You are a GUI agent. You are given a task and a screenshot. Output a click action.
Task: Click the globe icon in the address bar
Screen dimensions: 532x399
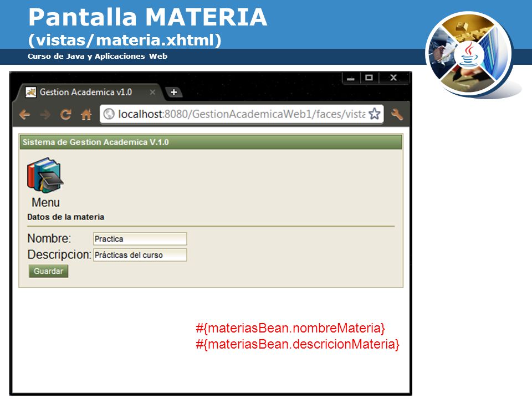tap(109, 114)
